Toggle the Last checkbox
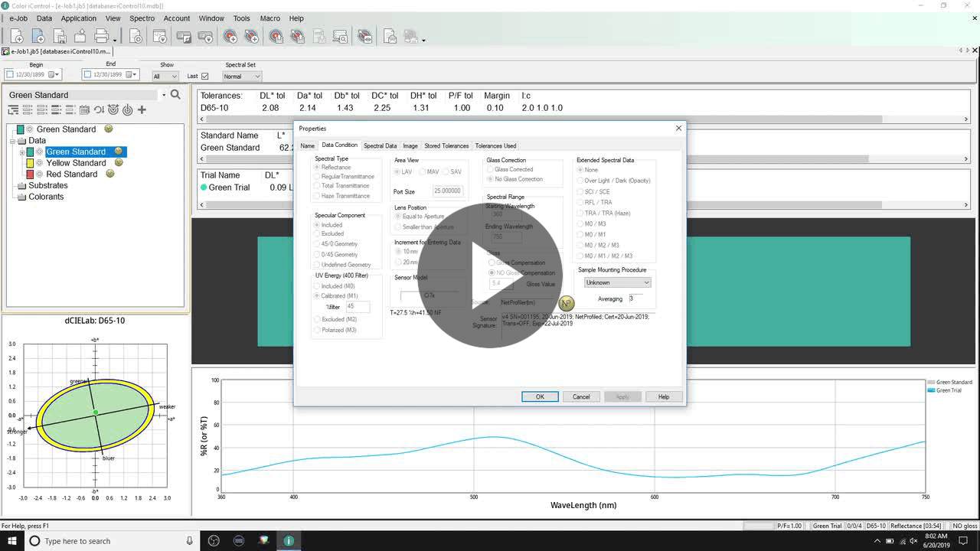The width and height of the screenshot is (980, 551). [204, 76]
